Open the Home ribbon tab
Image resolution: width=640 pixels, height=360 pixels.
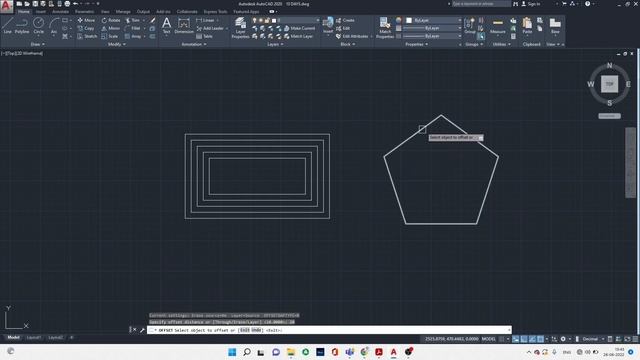point(24,12)
